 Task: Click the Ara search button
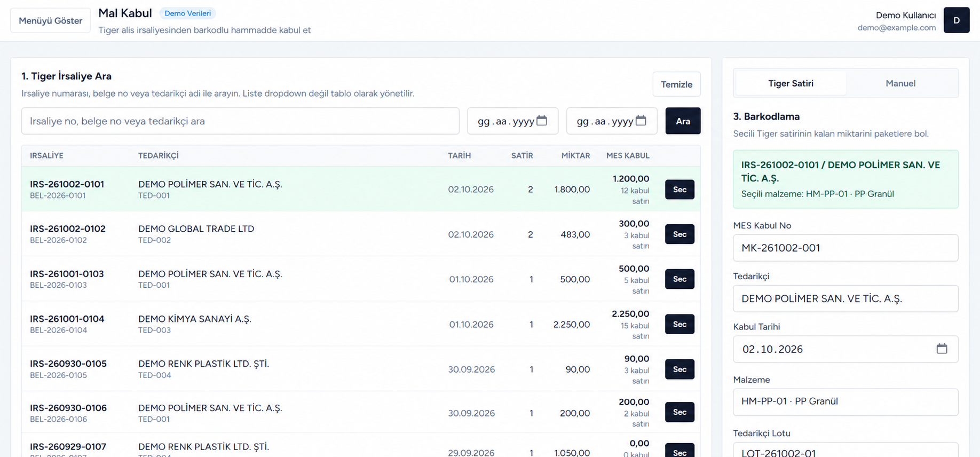(683, 121)
